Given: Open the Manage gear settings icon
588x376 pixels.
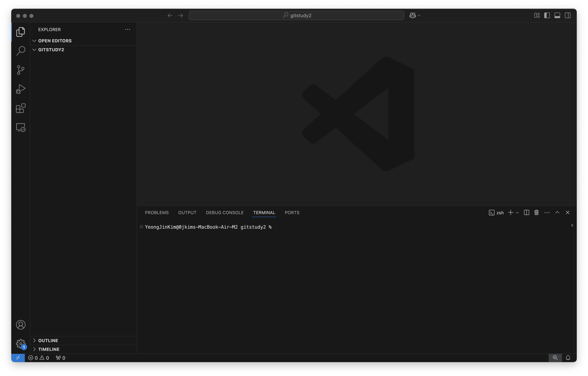Looking at the screenshot, I should pyautogui.click(x=21, y=344).
